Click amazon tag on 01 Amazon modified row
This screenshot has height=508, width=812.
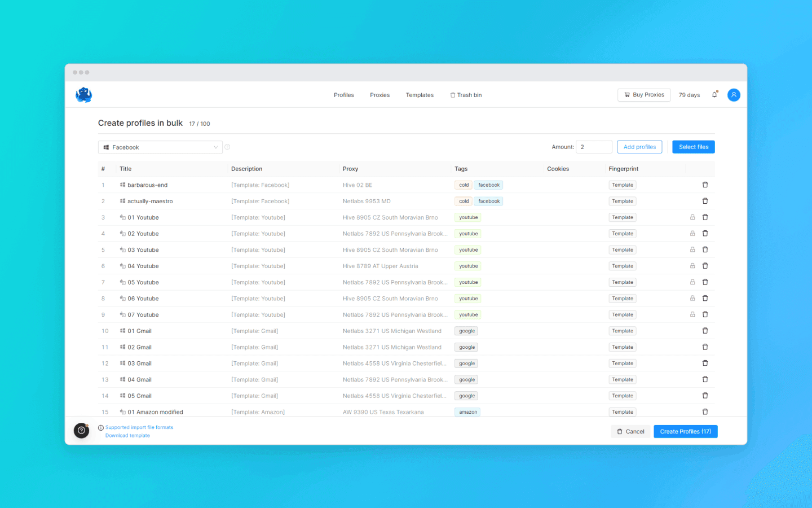467,412
